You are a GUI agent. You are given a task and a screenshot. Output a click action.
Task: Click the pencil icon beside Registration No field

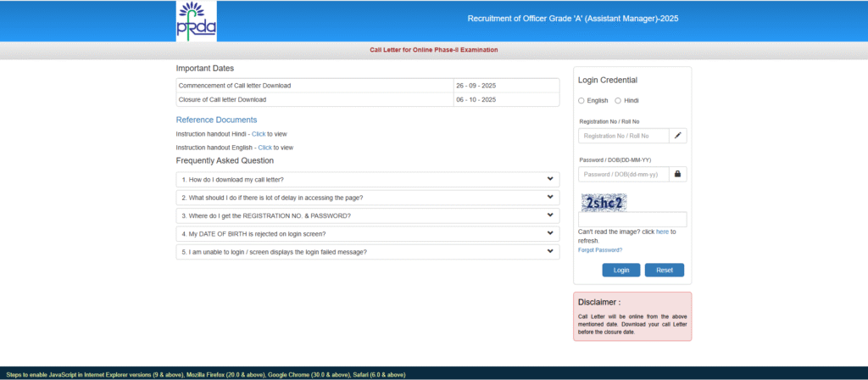(677, 136)
